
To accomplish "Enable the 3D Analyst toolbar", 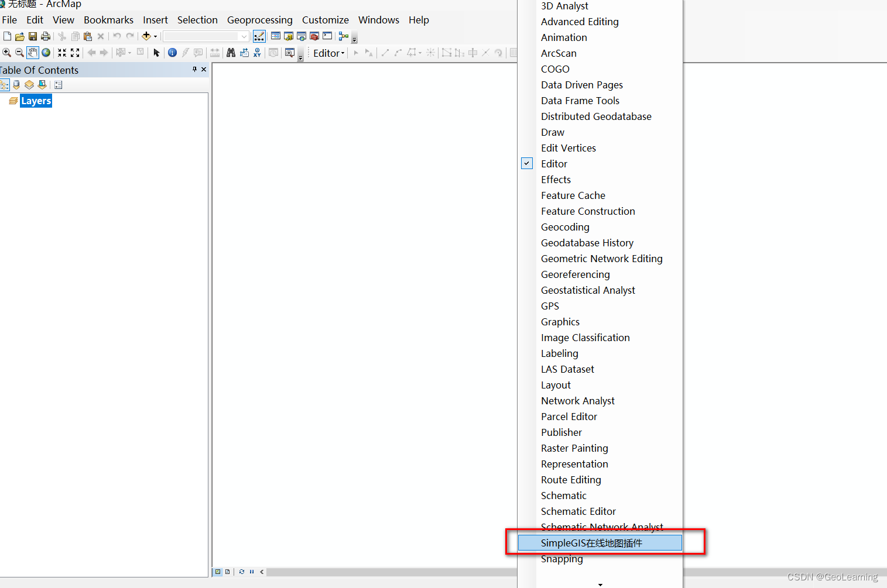I will (600, 6).
